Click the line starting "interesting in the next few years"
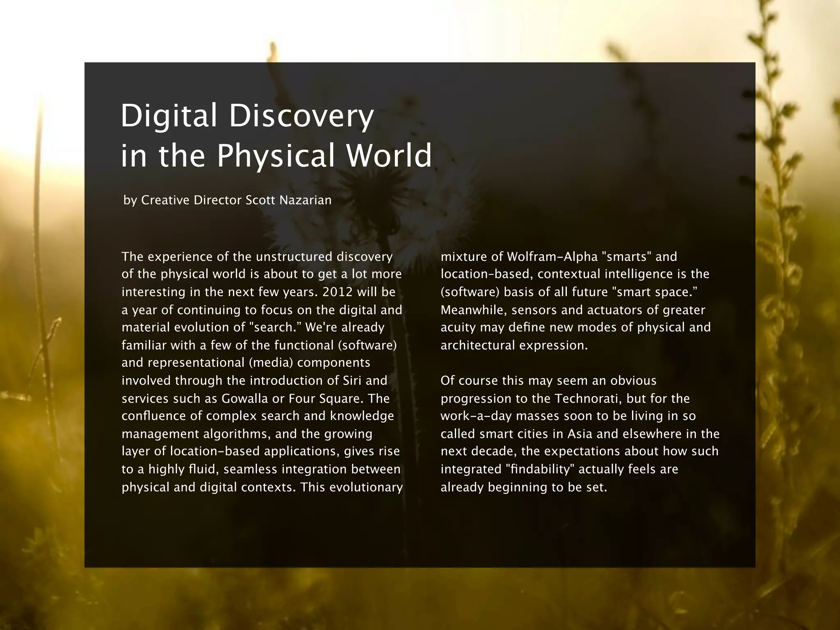The height and width of the screenshot is (630, 840). coord(259,292)
